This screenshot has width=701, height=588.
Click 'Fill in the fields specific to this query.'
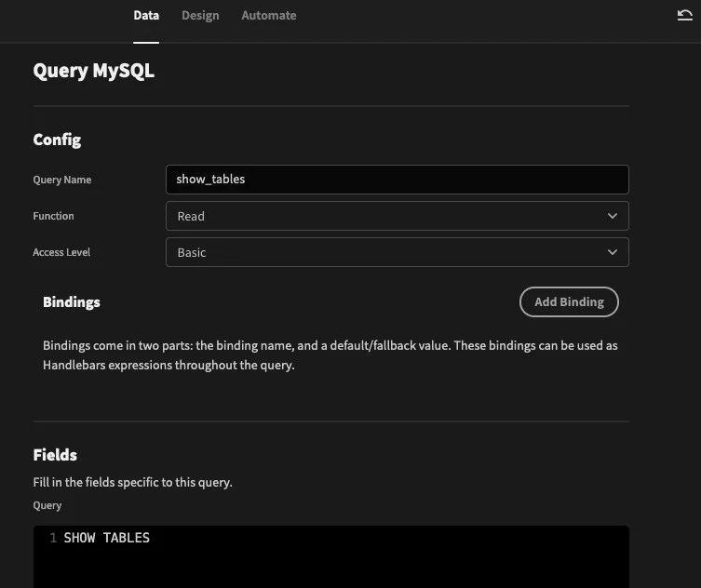(x=133, y=483)
